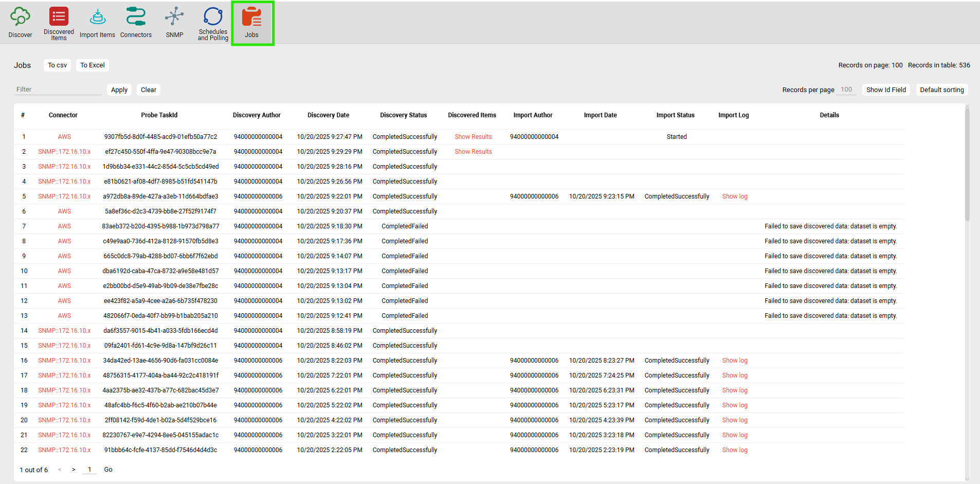Viewport: 980px width, 484px height.
Task: Export jobs table To Excel
Action: pos(93,65)
